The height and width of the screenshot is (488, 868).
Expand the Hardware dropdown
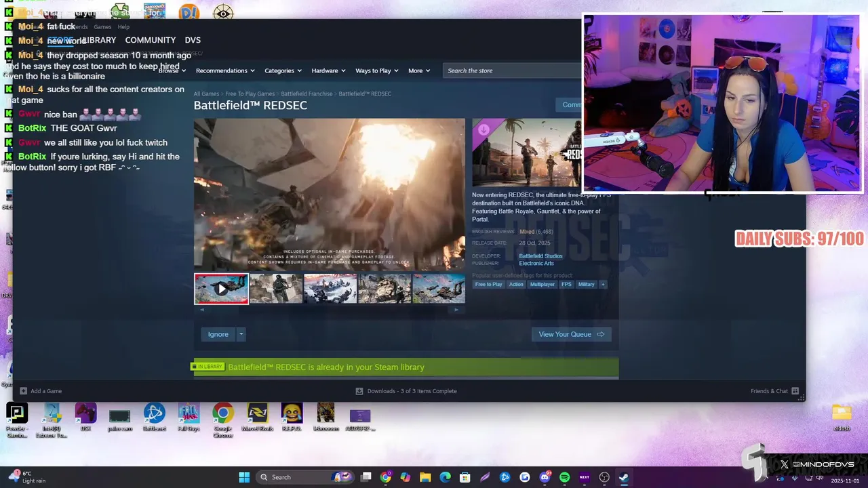pyautogui.click(x=328, y=70)
